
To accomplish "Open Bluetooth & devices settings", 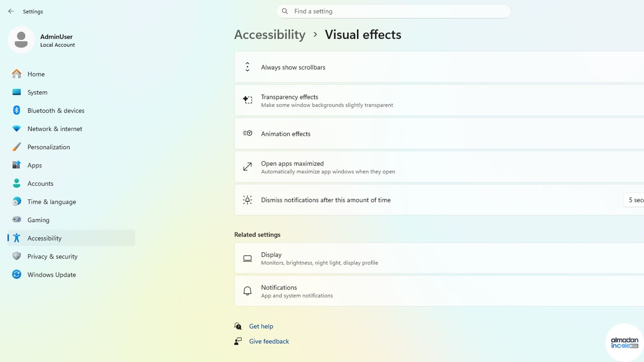I will pyautogui.click(x=71, y=111).
